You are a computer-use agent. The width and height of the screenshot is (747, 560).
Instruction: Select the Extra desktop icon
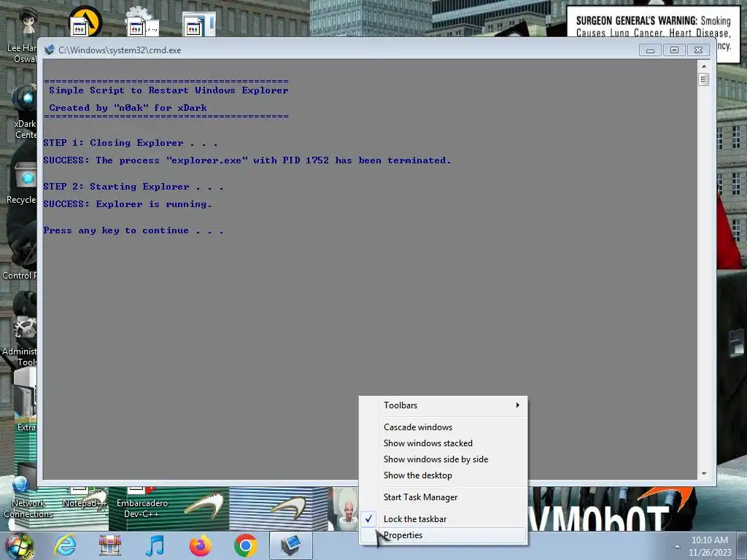[25, 405]
